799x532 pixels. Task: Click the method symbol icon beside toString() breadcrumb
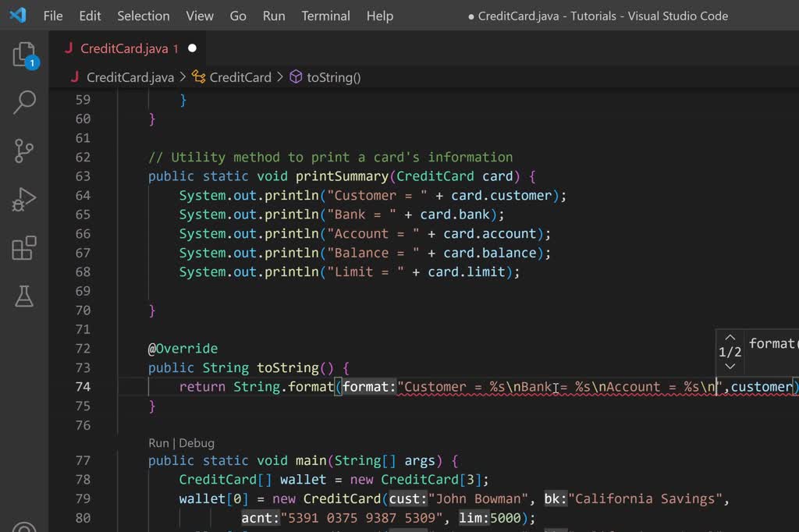[295, 77]
